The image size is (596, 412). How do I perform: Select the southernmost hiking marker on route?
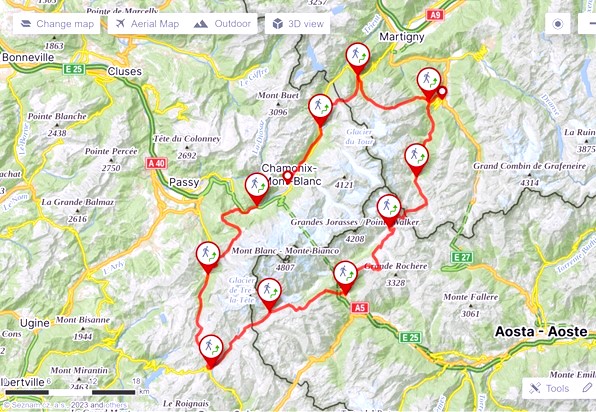tap(211, 351)
